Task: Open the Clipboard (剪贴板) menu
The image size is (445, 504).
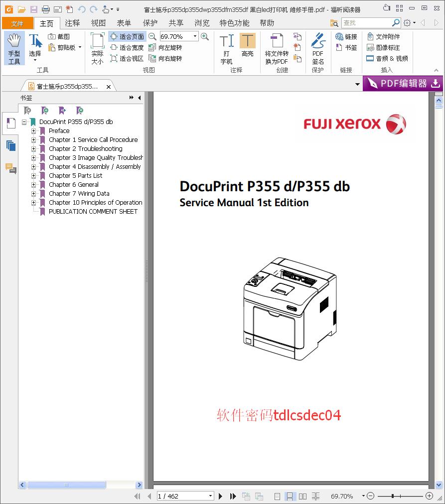Action: point(65,48)
